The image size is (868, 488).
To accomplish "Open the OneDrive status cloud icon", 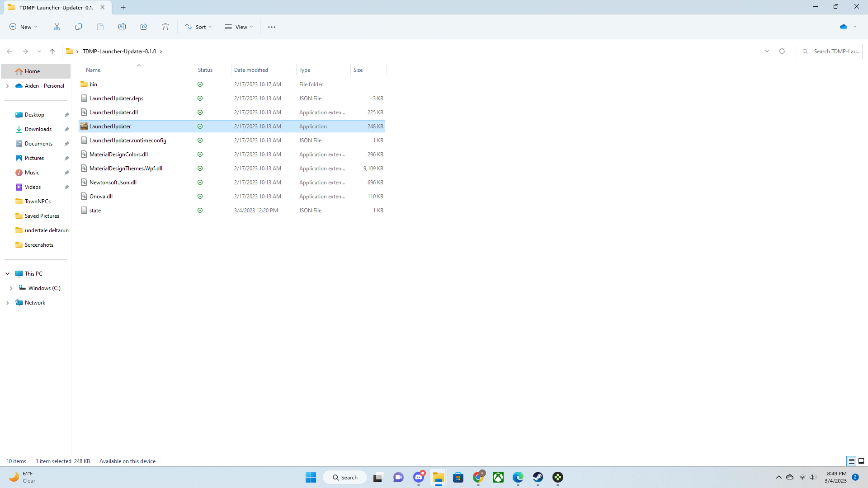I will [x=844, y=27].
